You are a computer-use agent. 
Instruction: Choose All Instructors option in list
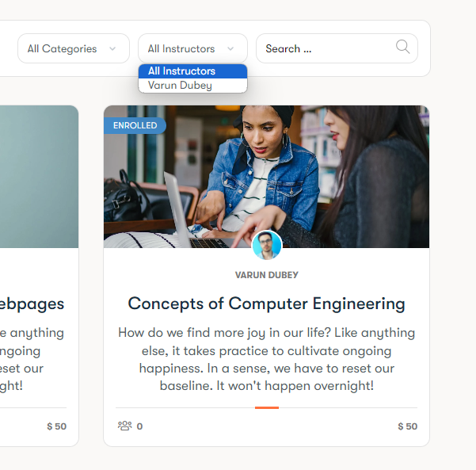click(x=181, y=71)
